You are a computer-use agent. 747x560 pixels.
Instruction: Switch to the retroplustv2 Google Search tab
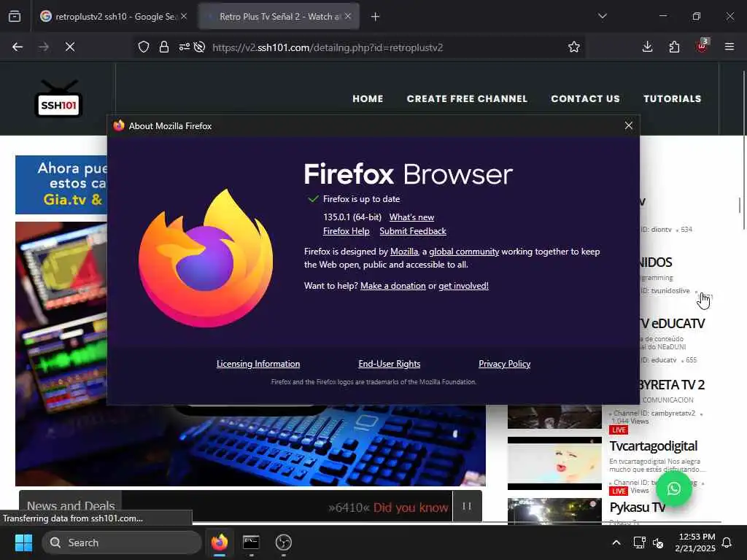113,16
